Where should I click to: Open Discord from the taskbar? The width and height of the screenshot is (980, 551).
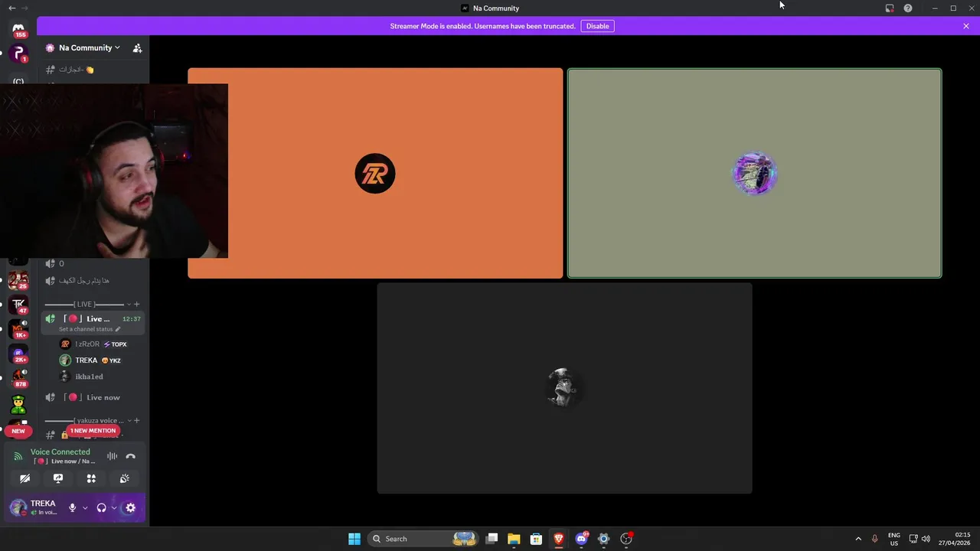[x=581, y=539]
